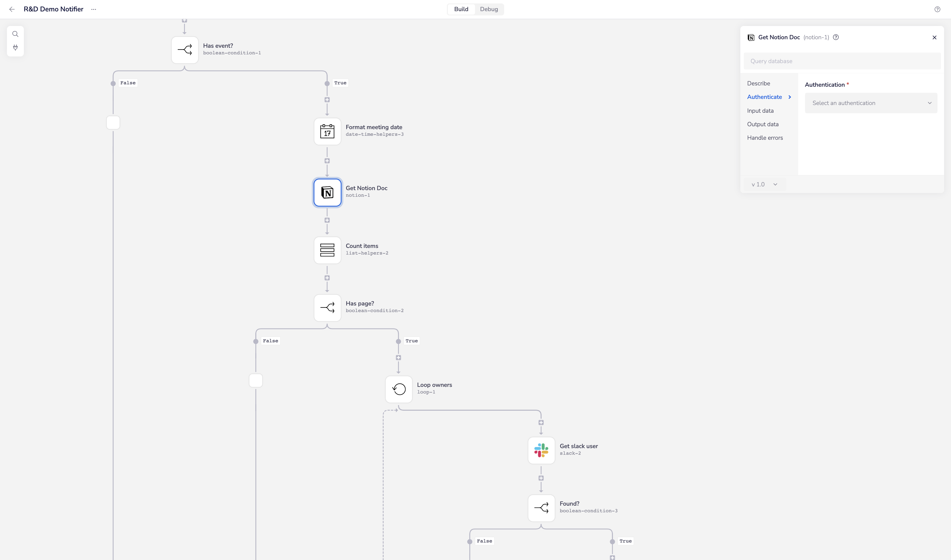Select the Format meeting date calendar node
This screenshot has height=560, width=951.
click(x=327, y=131)
